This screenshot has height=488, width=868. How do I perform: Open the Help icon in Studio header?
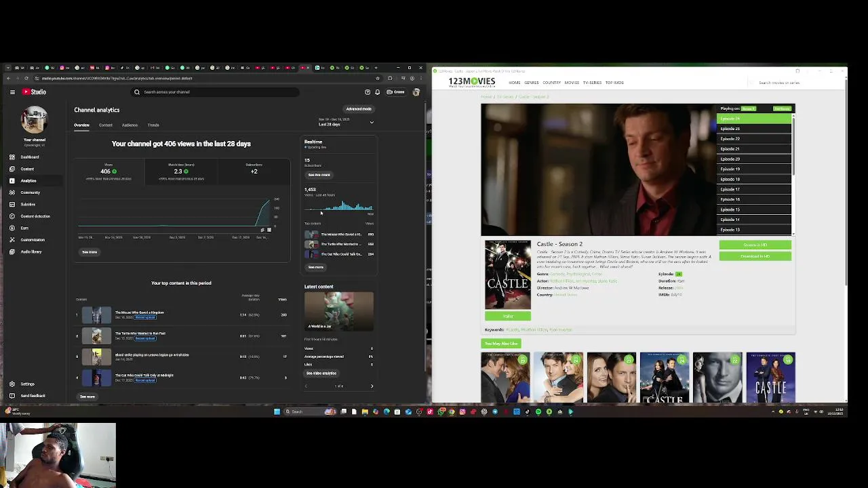coord(368,92)
